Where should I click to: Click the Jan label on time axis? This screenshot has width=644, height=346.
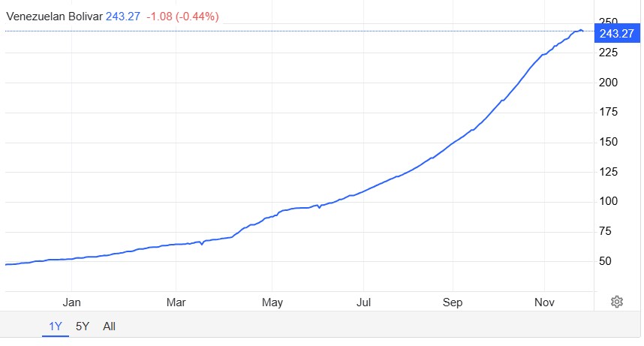pyautogui.click(x=72, y=302)
